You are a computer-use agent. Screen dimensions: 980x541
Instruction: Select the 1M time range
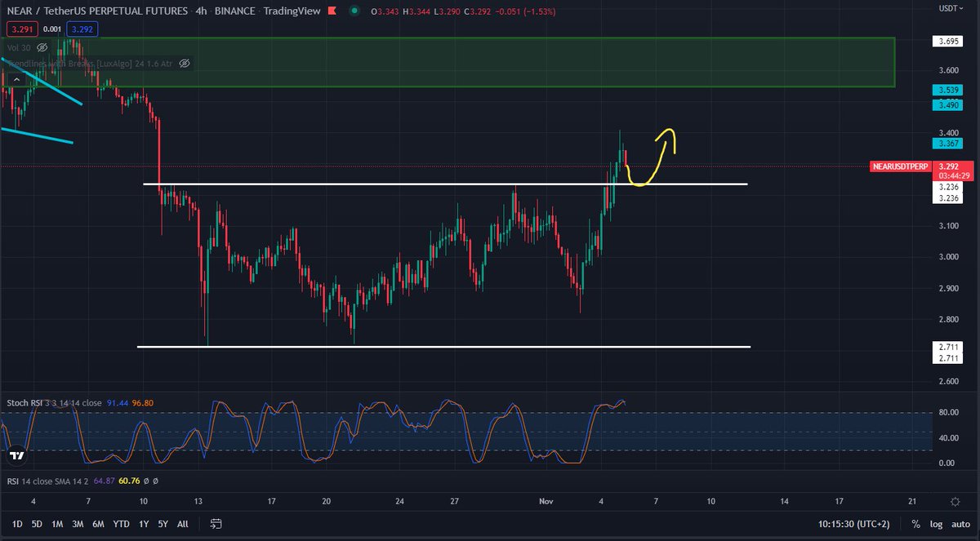pyautogui.click(x=57, y=524)
